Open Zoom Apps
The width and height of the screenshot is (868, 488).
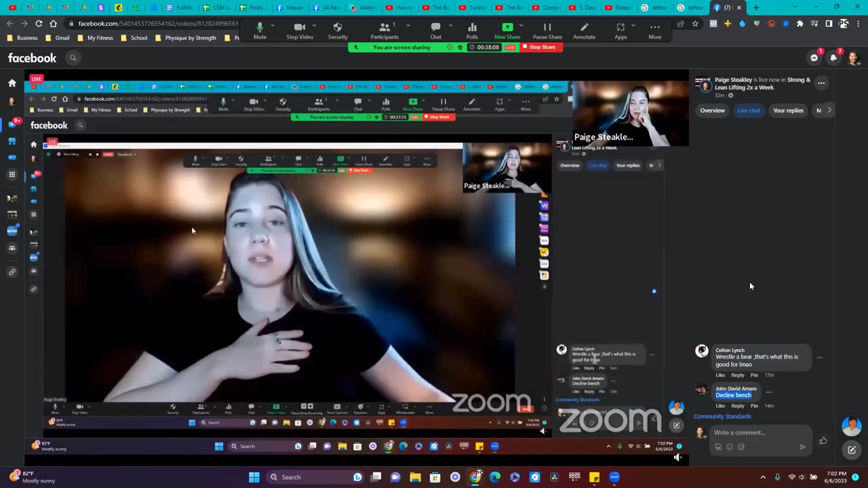[x=620, y=30]
